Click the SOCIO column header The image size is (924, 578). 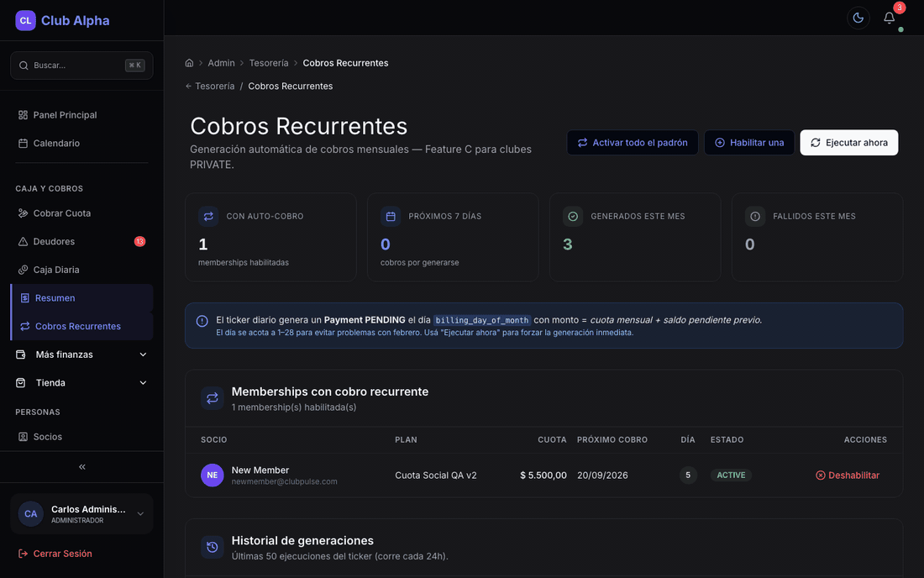pyautogui.click(x=214, y=440)
